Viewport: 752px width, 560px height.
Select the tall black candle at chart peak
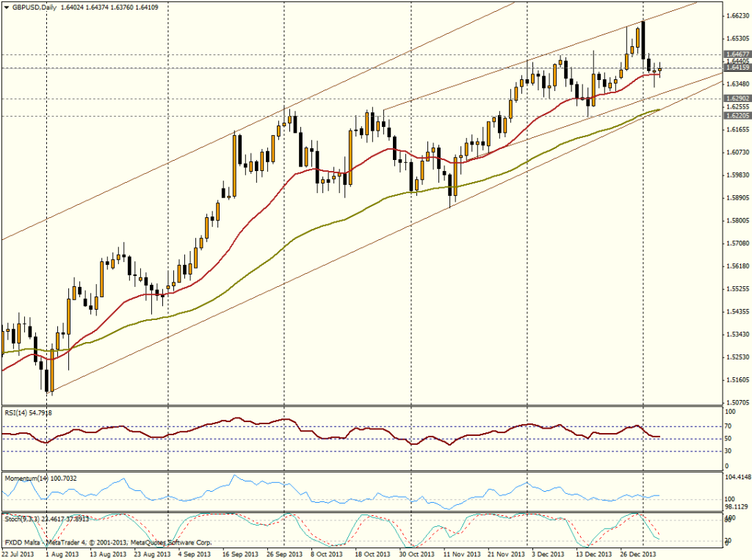tap(643, 40)
